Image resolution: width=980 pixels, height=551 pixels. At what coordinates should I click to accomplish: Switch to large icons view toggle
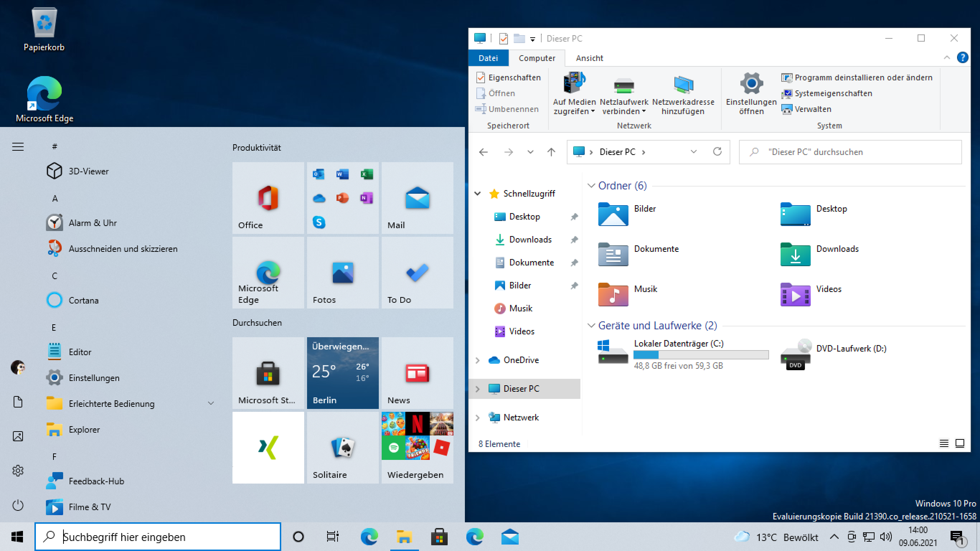click(960, 444)
